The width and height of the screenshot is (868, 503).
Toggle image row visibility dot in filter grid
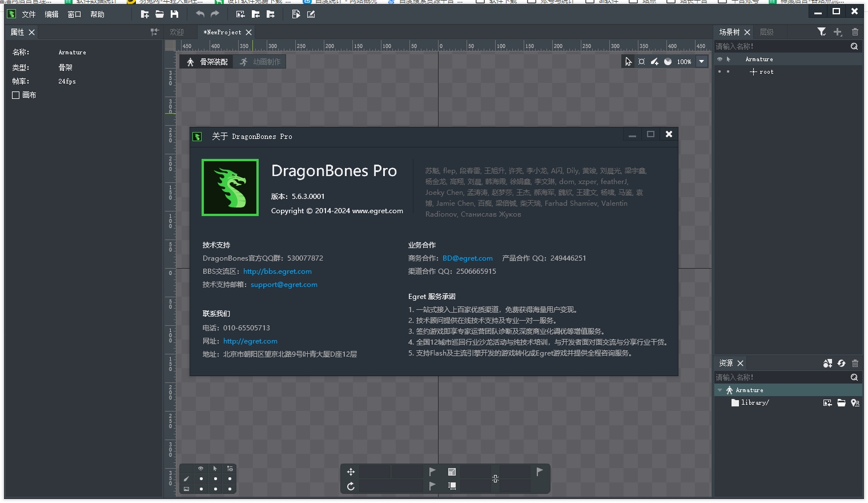[201, 489]
